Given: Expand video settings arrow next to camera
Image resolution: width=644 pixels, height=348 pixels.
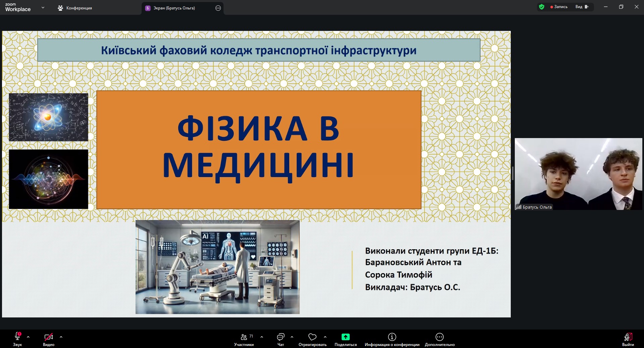Looking at the screenshot, I should coord(61,337).
